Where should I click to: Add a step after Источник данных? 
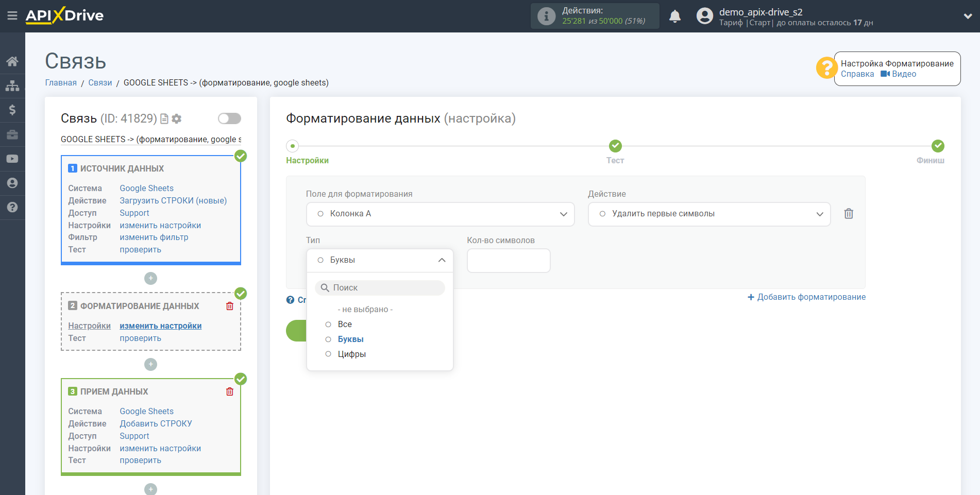[x=150, y=278]
